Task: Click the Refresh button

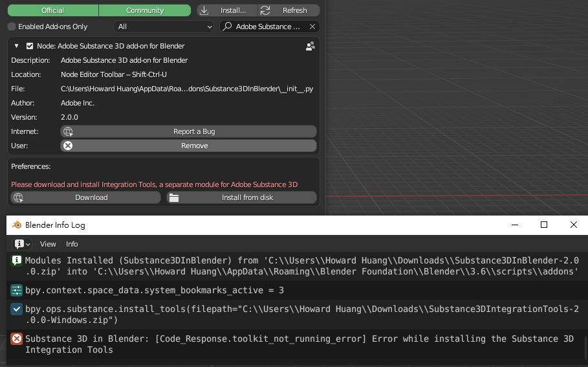Action: coord(289,10)
